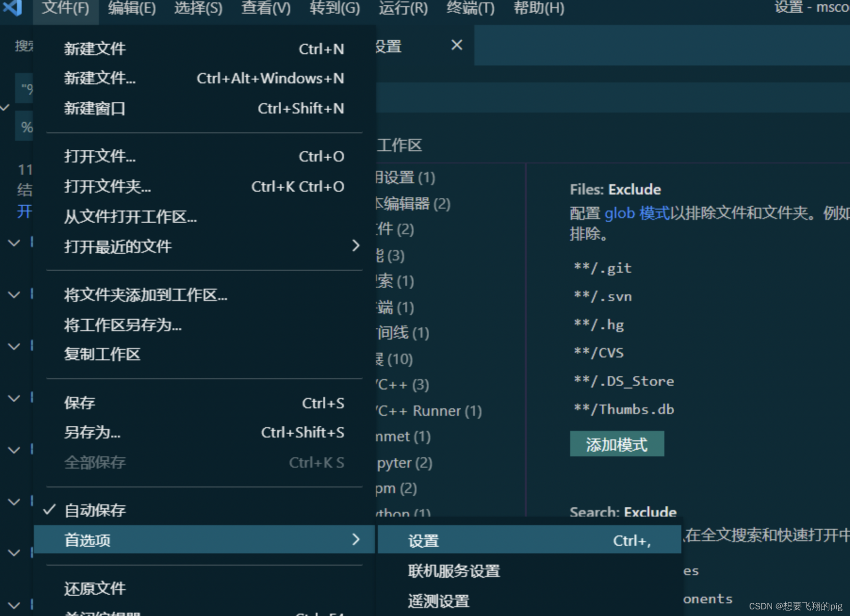Select the **/.git exclude pattern
This screenshot has width=850, height=616.
[x=603, y=268]
